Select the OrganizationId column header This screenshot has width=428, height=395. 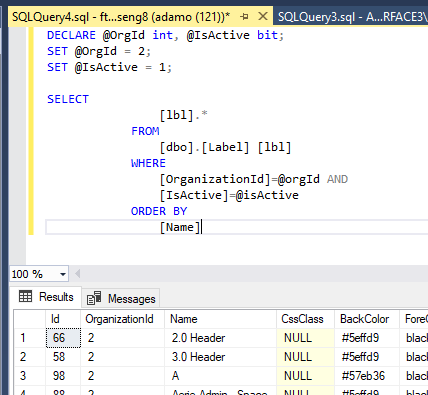(x=122, y=319)
